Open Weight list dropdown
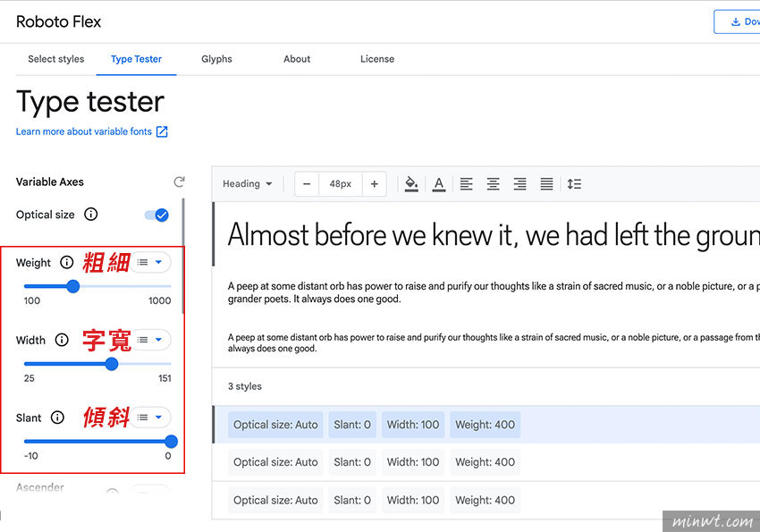 150,262
